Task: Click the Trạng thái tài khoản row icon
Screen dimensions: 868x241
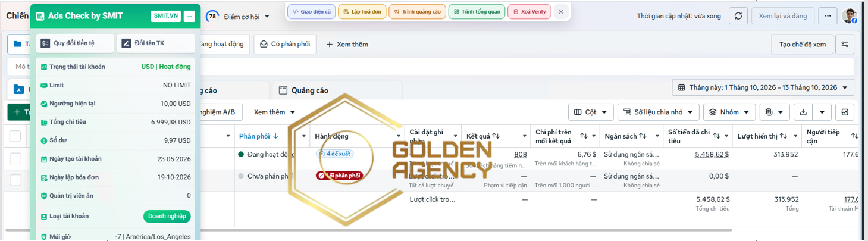Action: coord(44,67)
